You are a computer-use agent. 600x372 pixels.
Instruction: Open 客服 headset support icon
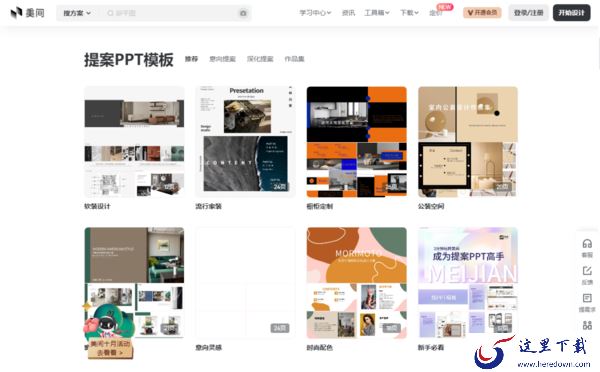(x=587, y=244)
